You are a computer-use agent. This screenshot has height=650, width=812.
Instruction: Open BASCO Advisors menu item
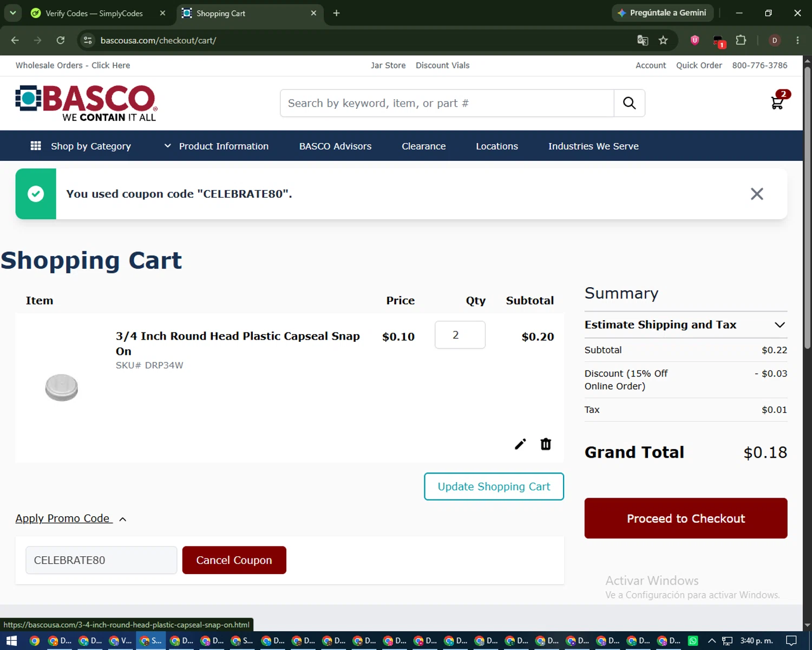click(x=335, y=146)
